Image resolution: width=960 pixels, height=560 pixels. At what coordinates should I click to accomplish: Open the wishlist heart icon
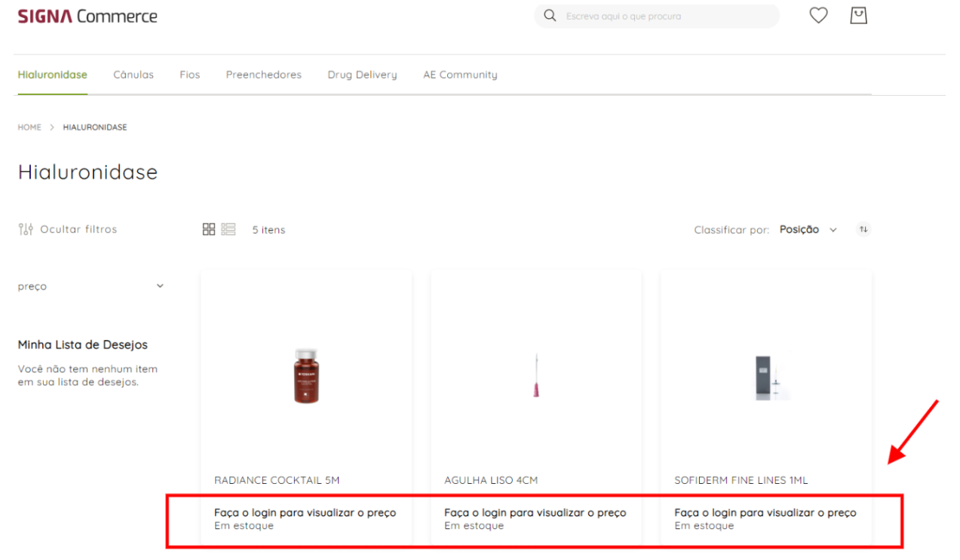coord(818,16)
